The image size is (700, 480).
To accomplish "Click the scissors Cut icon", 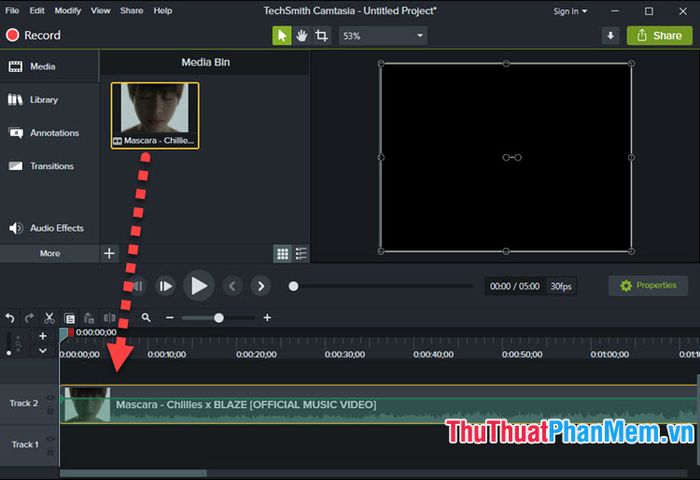I will click(49, 318).
